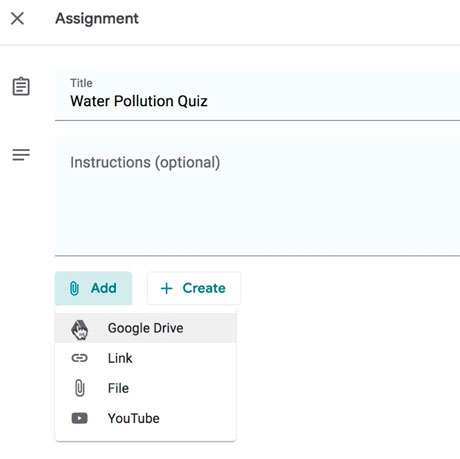
Task: Click the paperclip File icon in menu
Action: 80,388
